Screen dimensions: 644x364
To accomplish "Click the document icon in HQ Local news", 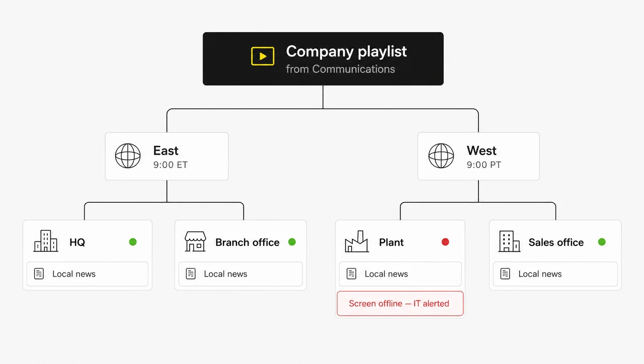I will click(x=39, y=274).
